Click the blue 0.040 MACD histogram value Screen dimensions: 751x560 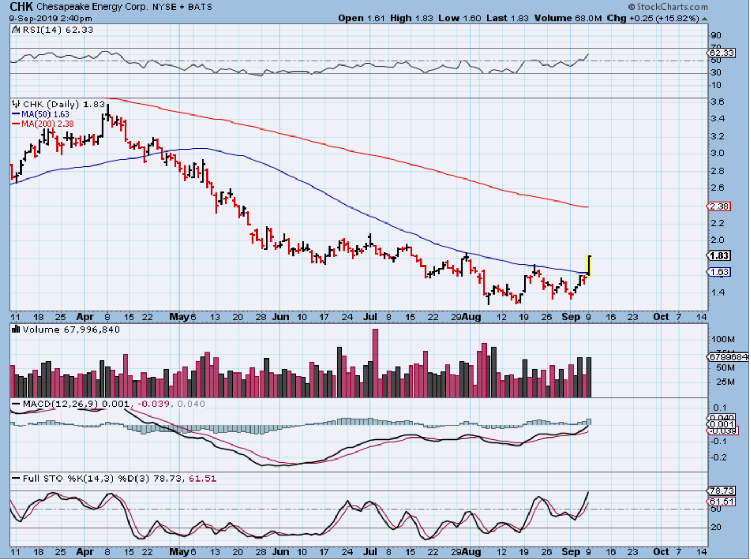[191, 404]
